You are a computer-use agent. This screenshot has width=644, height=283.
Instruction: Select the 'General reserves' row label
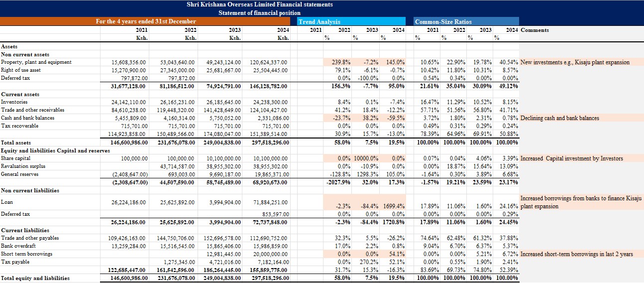[19, 174]
